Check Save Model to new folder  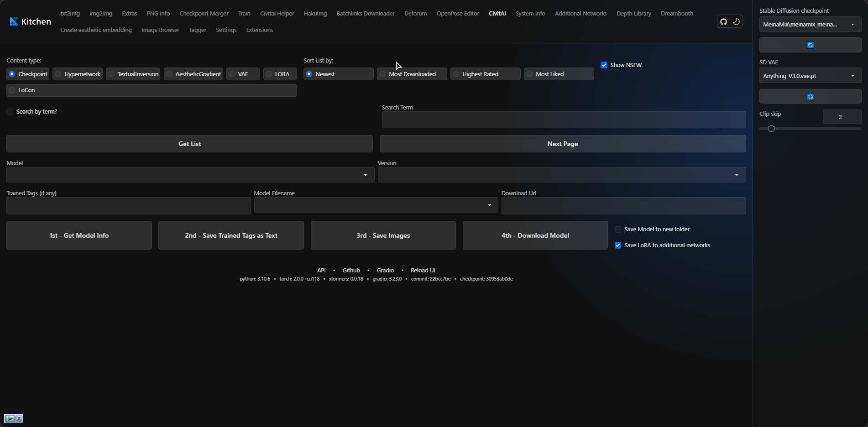(618, 229)
